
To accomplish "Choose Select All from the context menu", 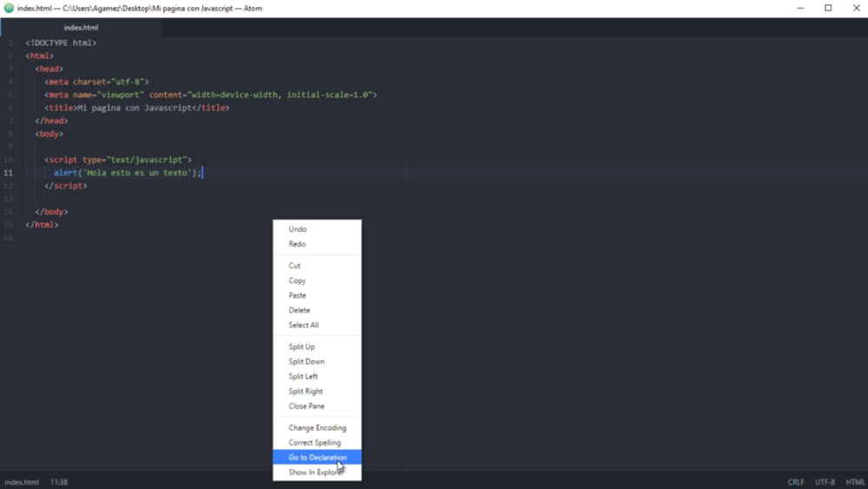I will [317, 325].
